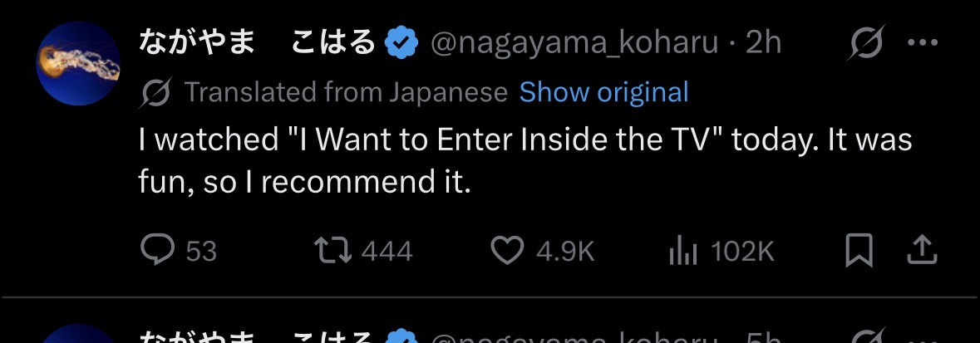This screenshot has height=343, width=980.
Task: Click the 53 replies count
Action: [x=201, y=252]
